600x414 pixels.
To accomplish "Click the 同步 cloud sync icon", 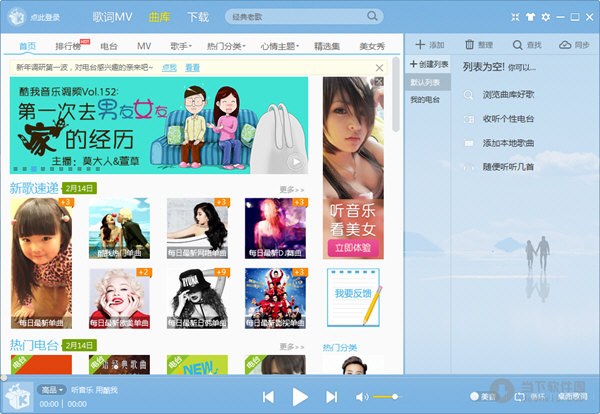I will pos(565,45).
